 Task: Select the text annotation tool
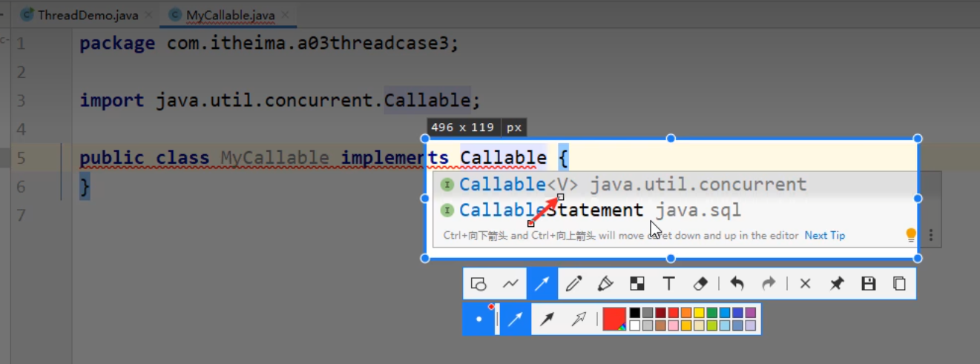(668, 284)
